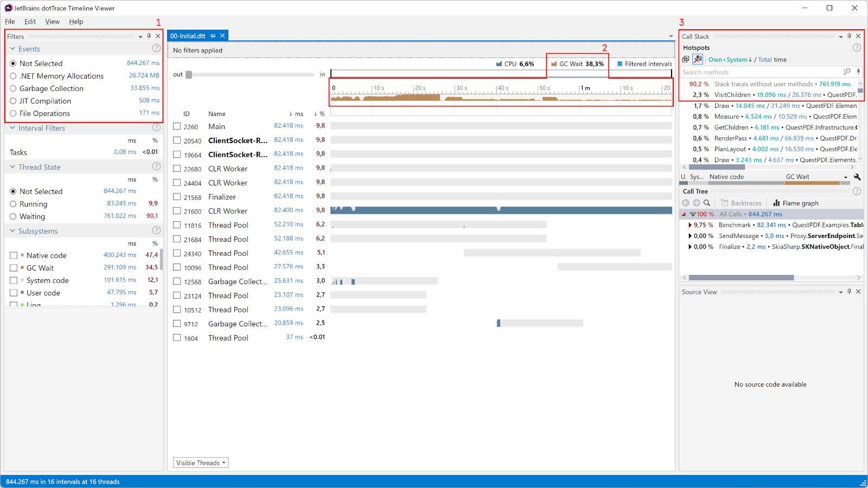Select the Garbage Collection event filter

[13, 88]
